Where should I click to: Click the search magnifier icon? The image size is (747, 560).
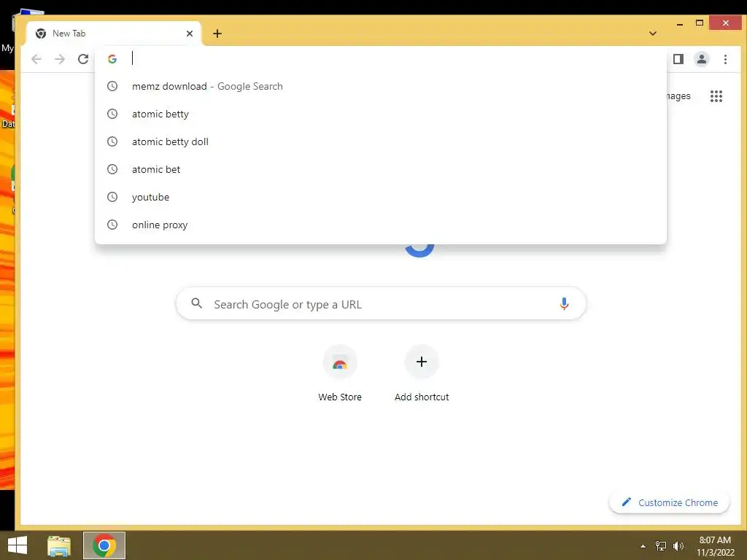point(196,303)
